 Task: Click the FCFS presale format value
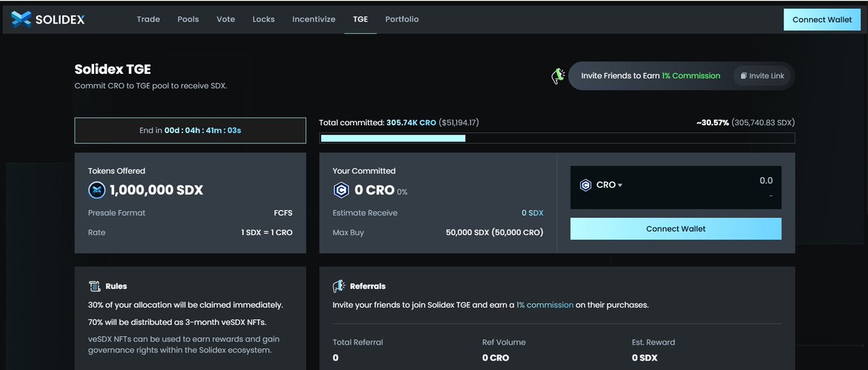[283, 213]
